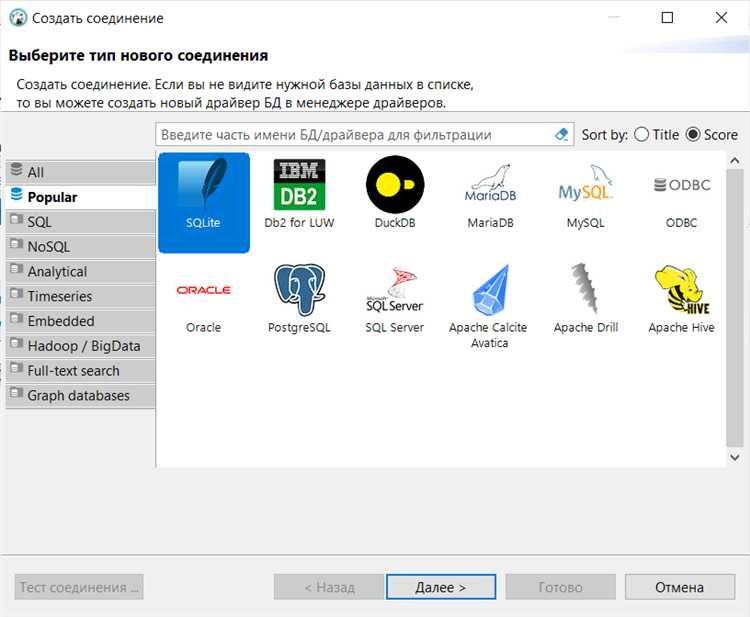Image resolution: width=750 pixels, height=617 pixels.
Task: Select the SQLite database driver icon
Action: [203, 185]
